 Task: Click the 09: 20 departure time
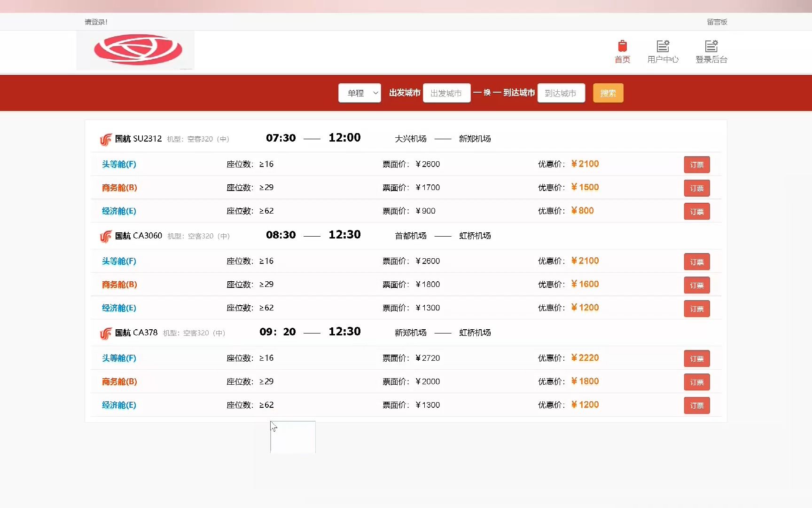point(278,332)
